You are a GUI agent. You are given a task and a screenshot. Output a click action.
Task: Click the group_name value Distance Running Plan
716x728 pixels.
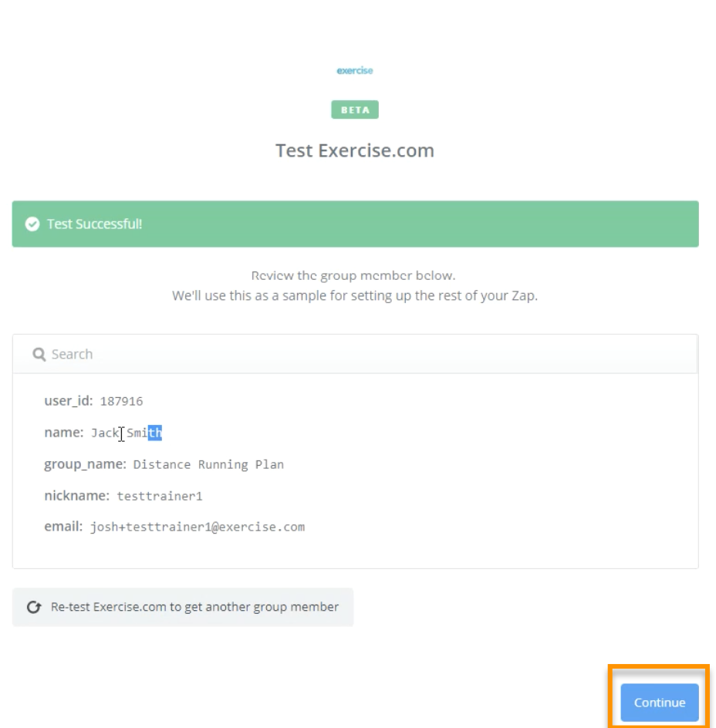(208, 464)
